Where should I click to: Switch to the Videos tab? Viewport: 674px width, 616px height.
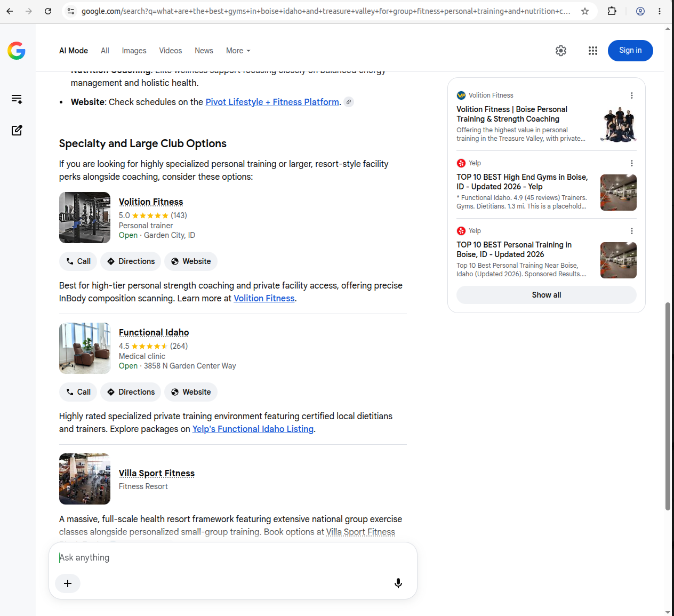click(171, 51)
